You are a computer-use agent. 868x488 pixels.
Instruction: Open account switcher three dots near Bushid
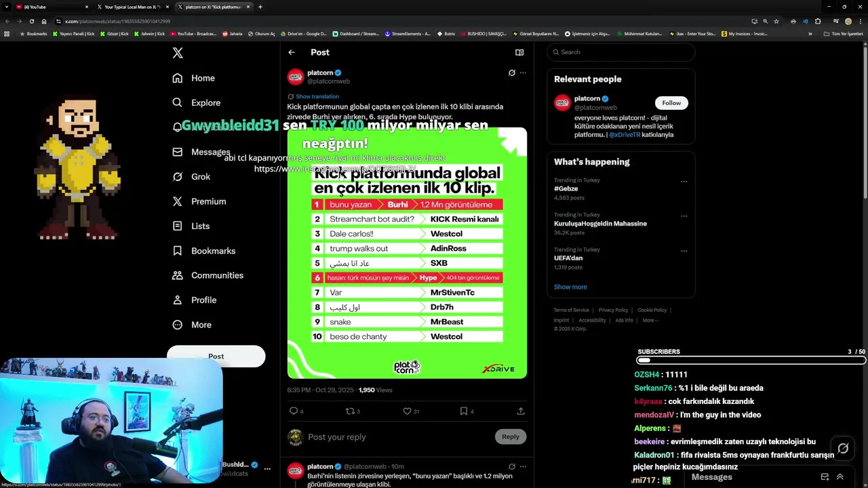click(267, 468)
